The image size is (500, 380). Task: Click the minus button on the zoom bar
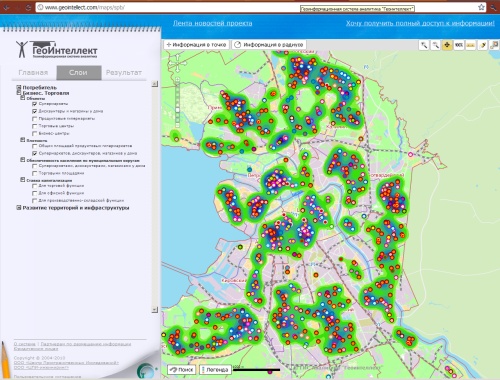[178, 125]
